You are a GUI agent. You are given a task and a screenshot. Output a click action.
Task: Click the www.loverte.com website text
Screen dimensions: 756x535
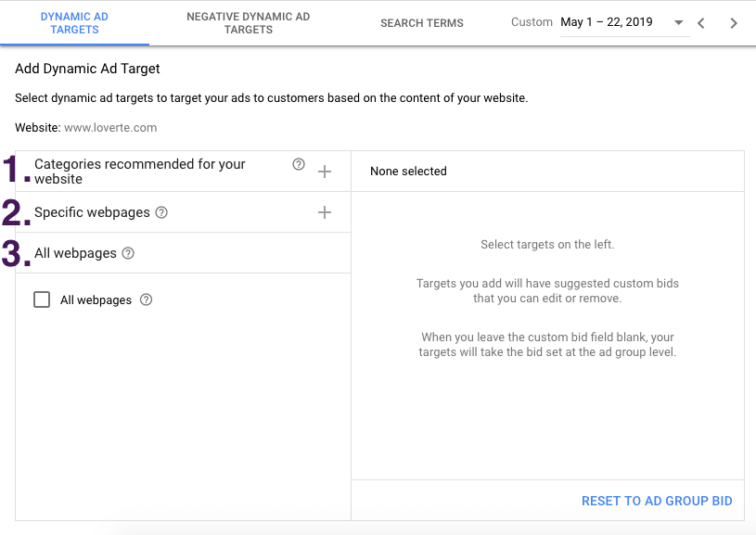pos(110,128)
